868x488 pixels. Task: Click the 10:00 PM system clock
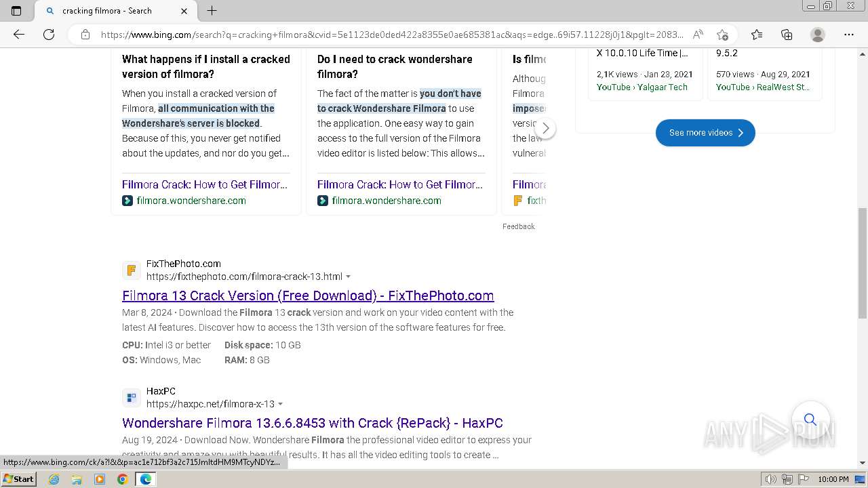pyautogui.click(x=833, y=479)
